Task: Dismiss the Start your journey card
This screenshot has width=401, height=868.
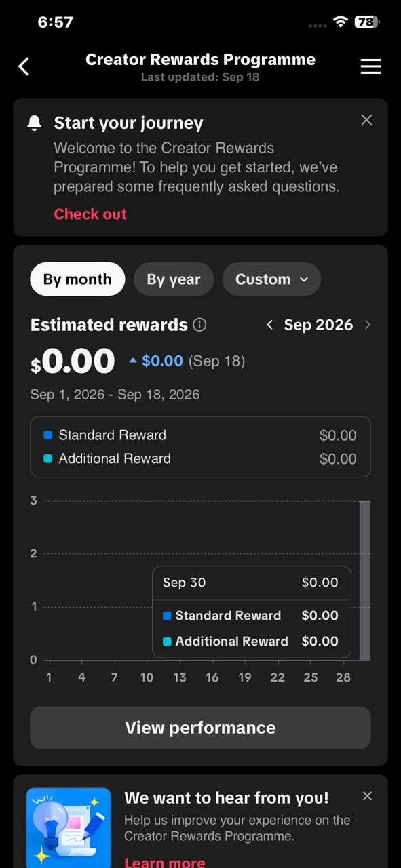Action: click(x=366, y=120)
